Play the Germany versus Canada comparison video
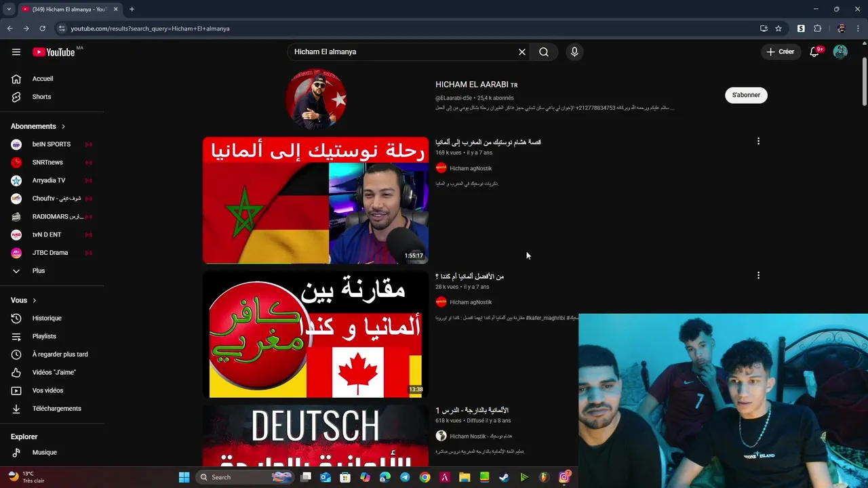The width and height of the screenshot is (868, 488). (315, 334)
